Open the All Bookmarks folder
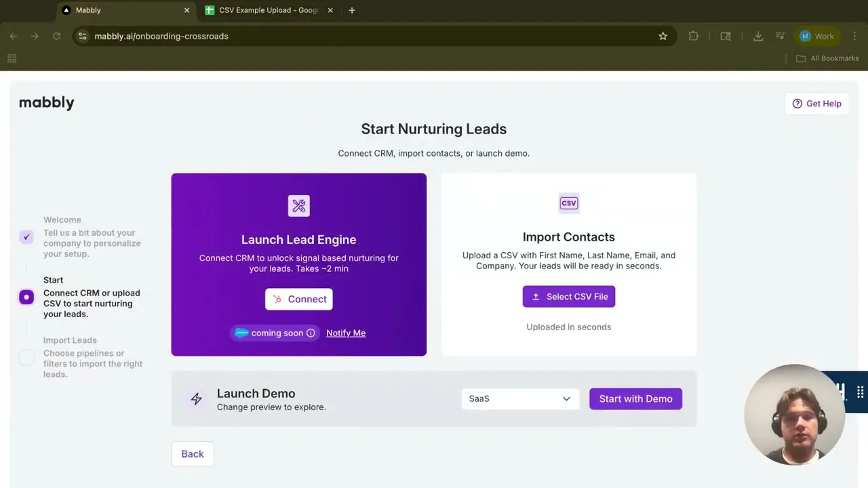 [x=827, y=58]
